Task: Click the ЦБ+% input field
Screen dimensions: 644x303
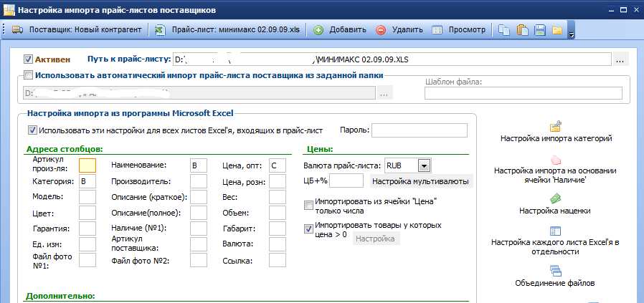Action: coord(346,181)
